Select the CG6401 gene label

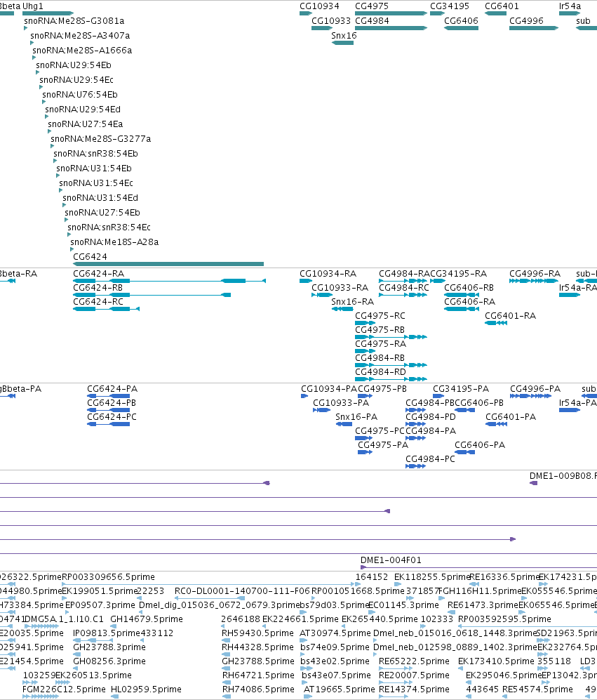point(502,6)
